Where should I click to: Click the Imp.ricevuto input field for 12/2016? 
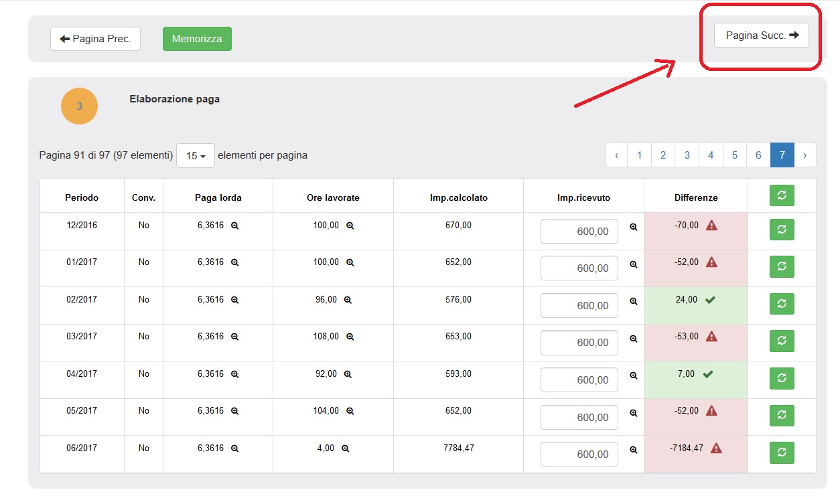pyautogui.click(x=579, y=232)
